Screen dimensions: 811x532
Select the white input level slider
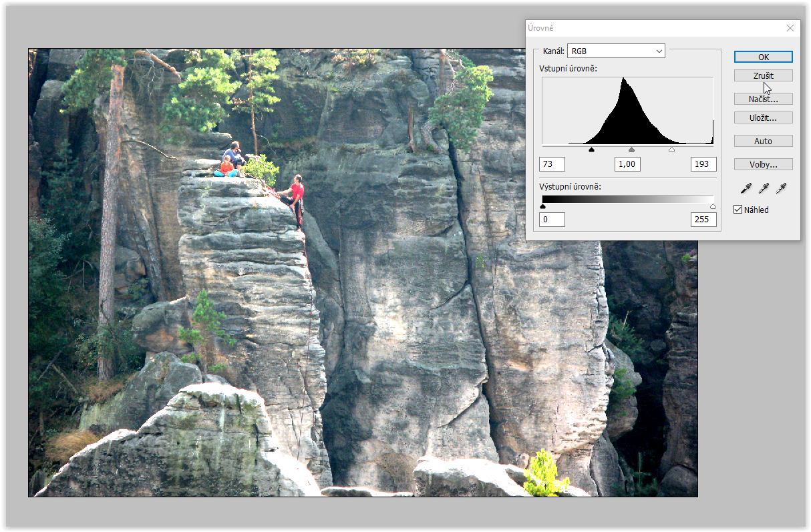(x=671, y=150)
